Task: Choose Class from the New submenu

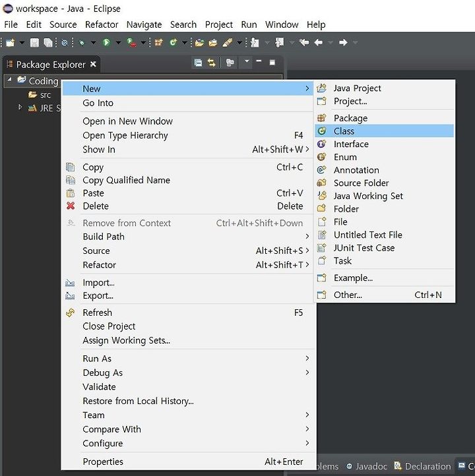Action: [384, 131]
